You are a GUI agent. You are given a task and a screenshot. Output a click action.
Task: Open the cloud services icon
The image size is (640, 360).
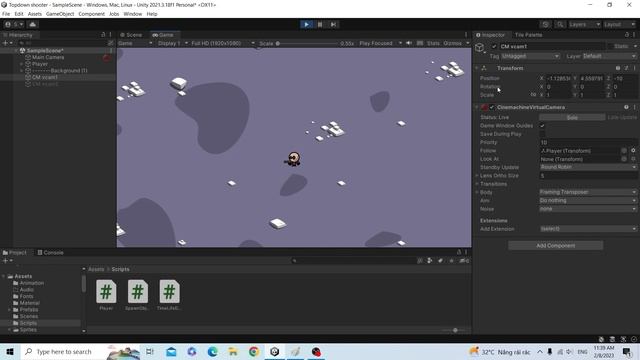tap(33, 24)
